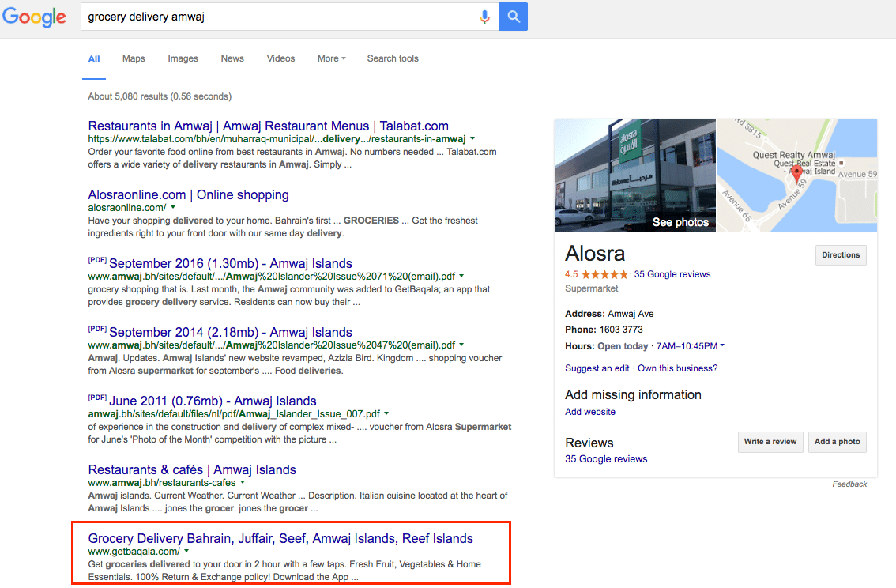The width and height of the screenshot is (896, 588).
Task: Expand arrow beside Issue 71 PDF URL
Action: [461, 276]
